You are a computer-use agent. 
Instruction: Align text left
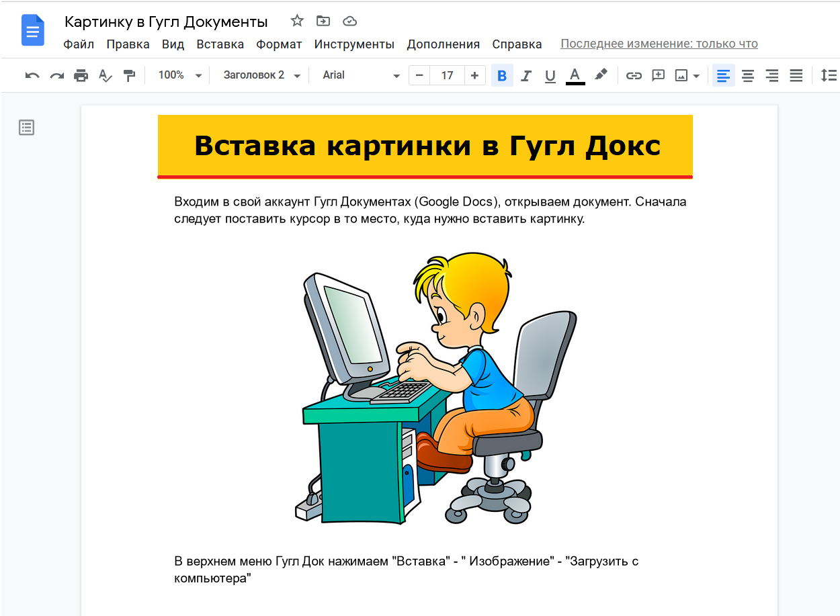point(723,75)
